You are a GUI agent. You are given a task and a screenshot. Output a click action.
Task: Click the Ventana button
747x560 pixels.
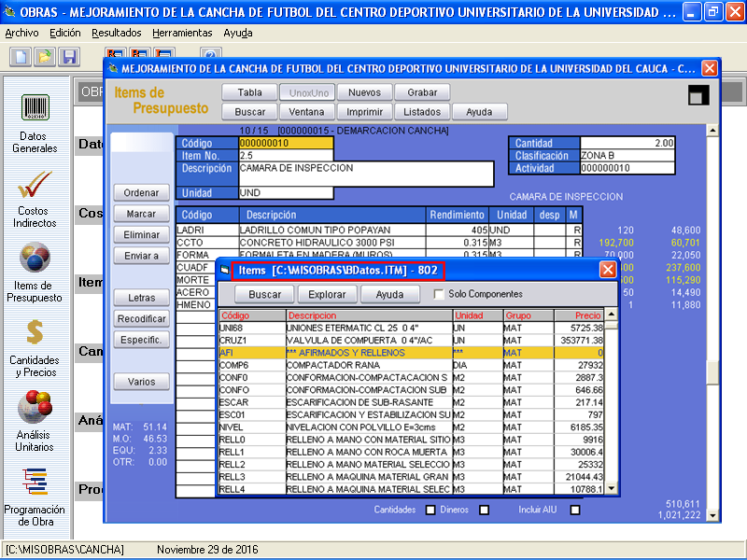307,112
